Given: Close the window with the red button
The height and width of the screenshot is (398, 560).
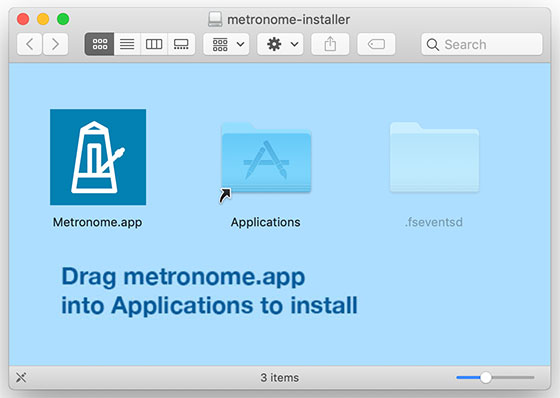Looking at the screenshot, I should click(x=23, y=19).
